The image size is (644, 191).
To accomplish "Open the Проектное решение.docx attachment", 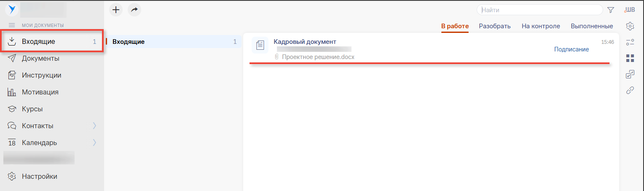I will [318, 57].
